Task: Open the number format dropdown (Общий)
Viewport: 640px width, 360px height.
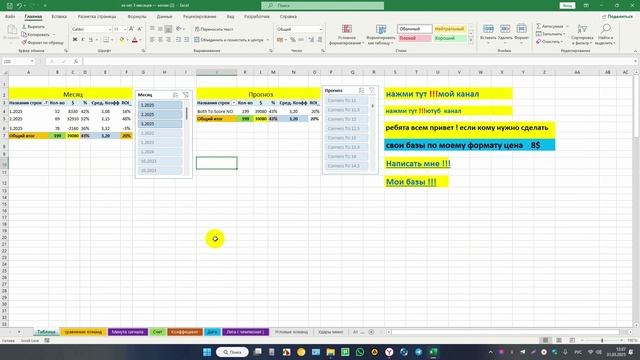Action: [x=320, y=29]
